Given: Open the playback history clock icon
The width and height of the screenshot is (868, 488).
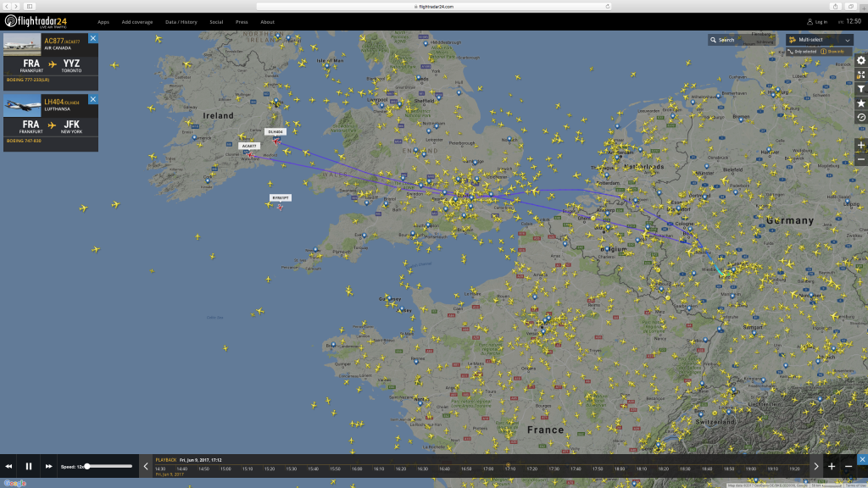Looking at the screenshot, I should point(861,117).
